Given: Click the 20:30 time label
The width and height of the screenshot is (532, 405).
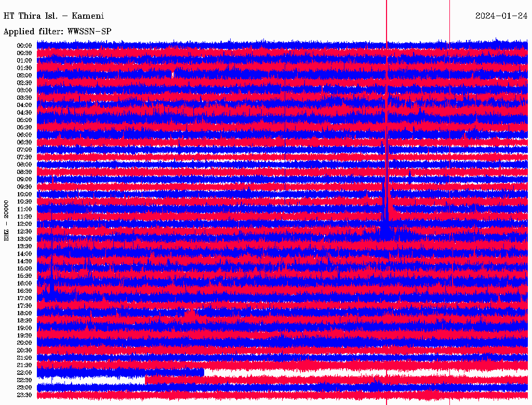Looking at the screenshot, I should (x=24, y=350).
